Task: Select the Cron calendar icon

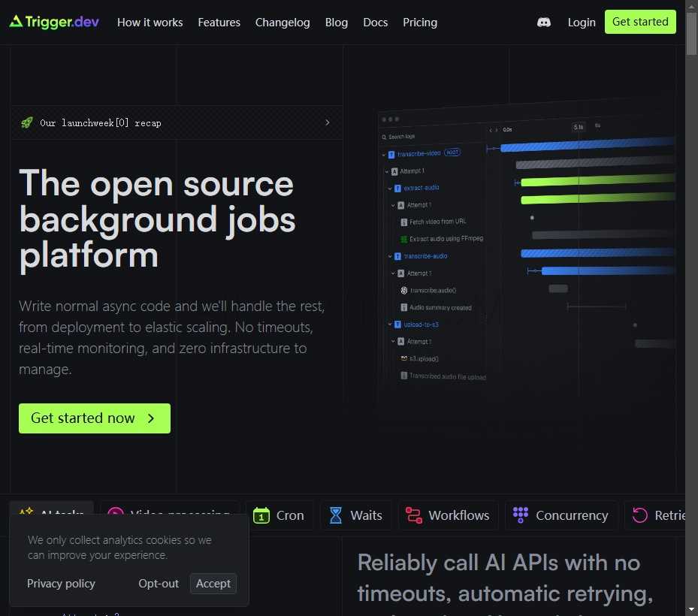Action: pyautogui.click(x=261, y=515)
